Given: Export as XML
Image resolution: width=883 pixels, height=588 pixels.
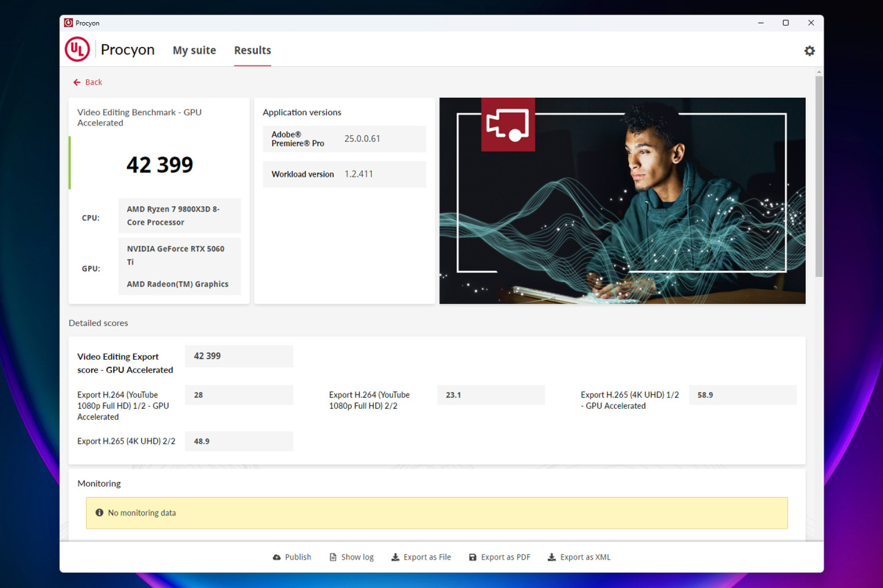Looking at the screenshot, I should [x=579, y=557].
